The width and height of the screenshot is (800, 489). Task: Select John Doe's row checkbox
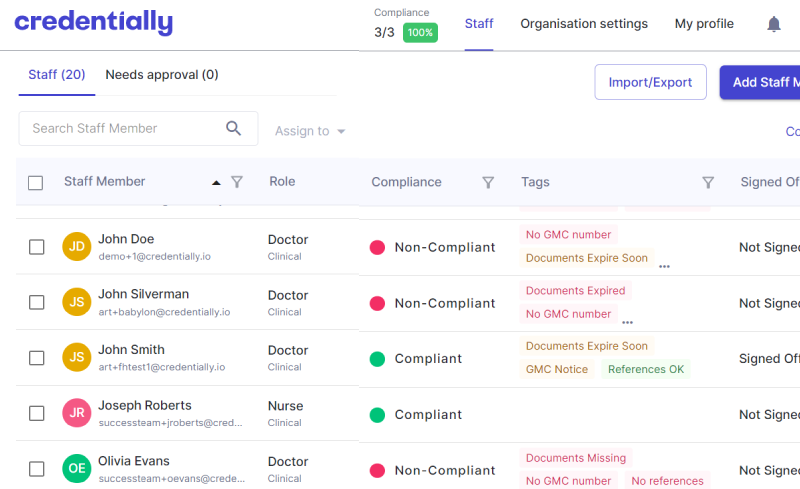[x=36, y=247]
